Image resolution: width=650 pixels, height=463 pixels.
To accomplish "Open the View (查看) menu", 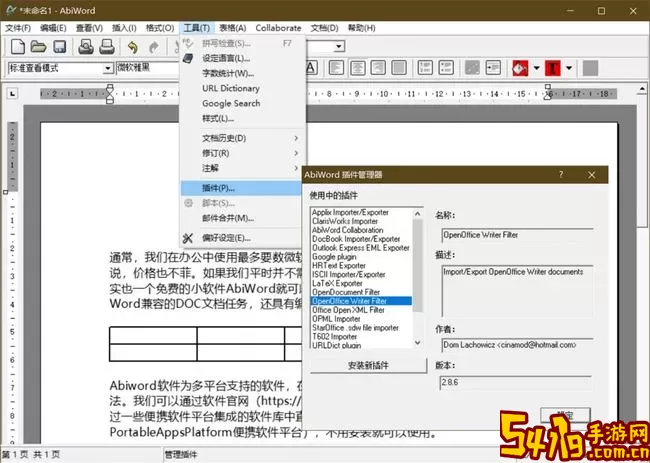I will (x=89, y=28).
